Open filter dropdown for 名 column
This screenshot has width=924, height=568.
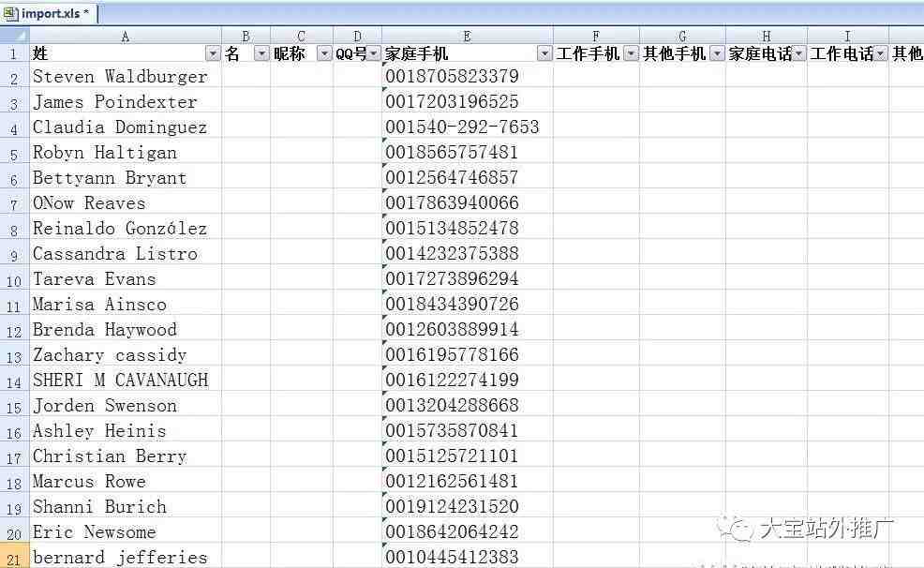[x=261, y=54]
